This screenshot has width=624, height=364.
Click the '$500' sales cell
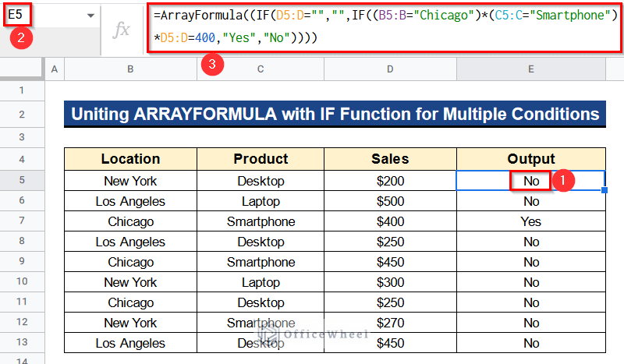click(390, 201)
